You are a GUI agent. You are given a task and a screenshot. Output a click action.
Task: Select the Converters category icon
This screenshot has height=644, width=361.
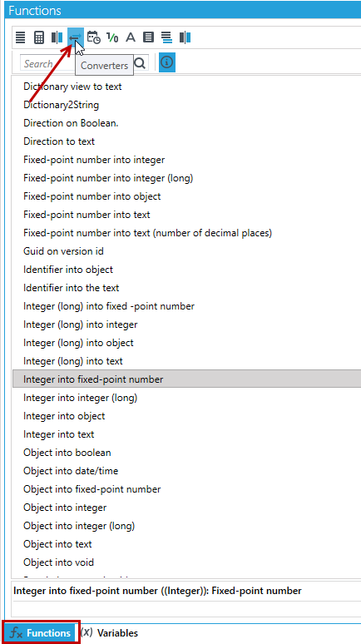coord(76,37)
